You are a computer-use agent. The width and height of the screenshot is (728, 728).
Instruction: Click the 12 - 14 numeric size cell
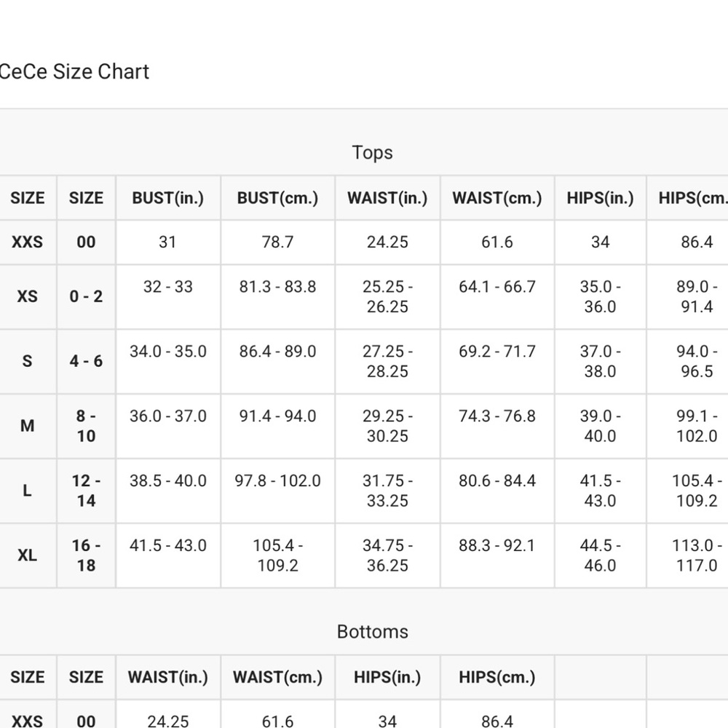coord(87,491)
